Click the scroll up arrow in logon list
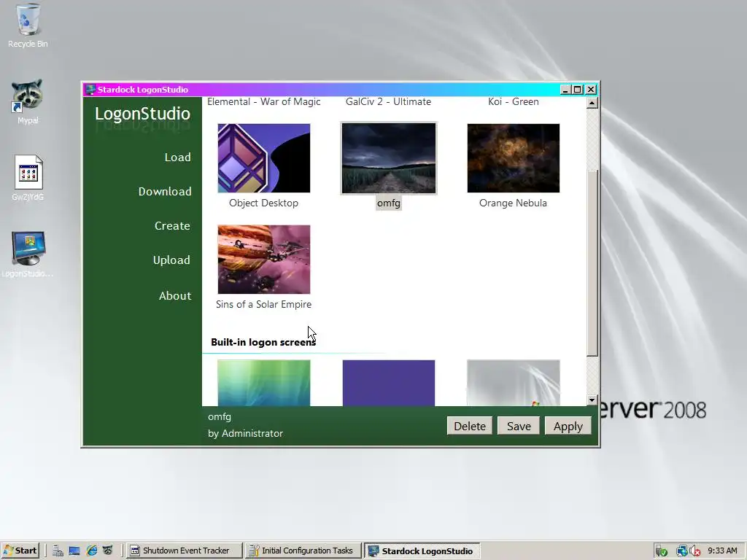Viewport: 747px width, 560px height. point(592,103)
